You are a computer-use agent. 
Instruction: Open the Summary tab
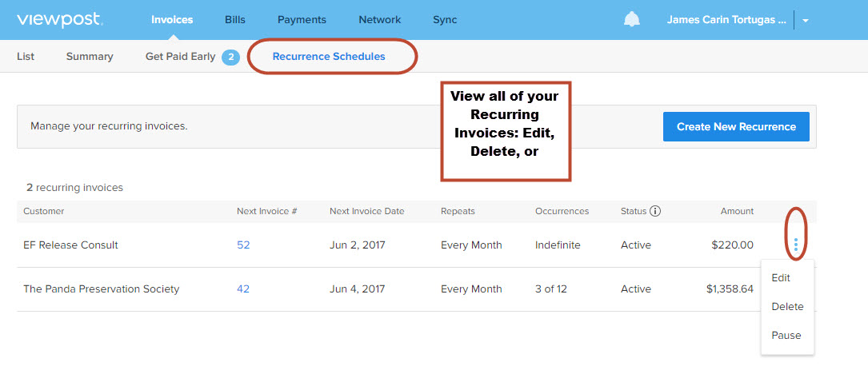coord(90,57)
